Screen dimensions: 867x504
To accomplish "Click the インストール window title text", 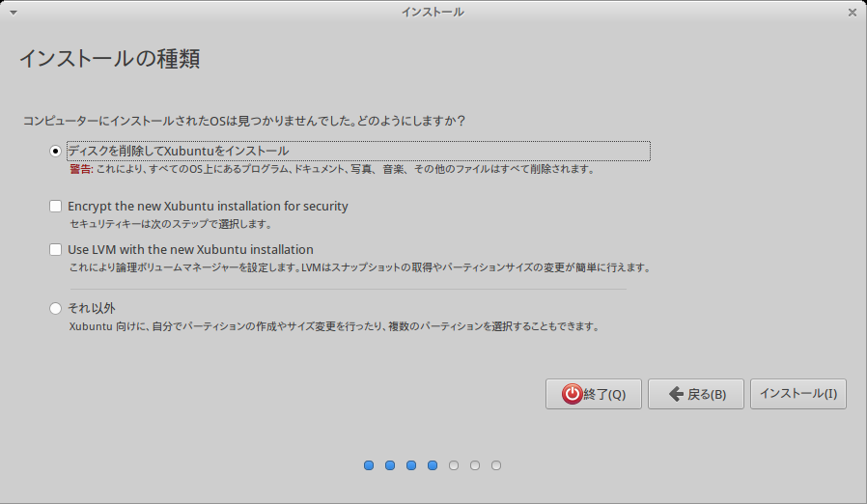I will (433, 13).
